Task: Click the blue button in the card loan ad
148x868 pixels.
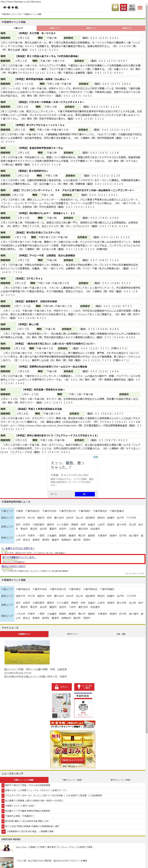Action: pos(85,494)
